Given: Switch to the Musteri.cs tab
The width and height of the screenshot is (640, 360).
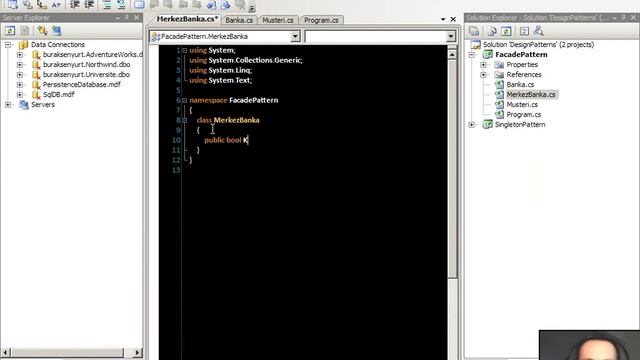Looking at the screenshot, I should tap(278, 20).
